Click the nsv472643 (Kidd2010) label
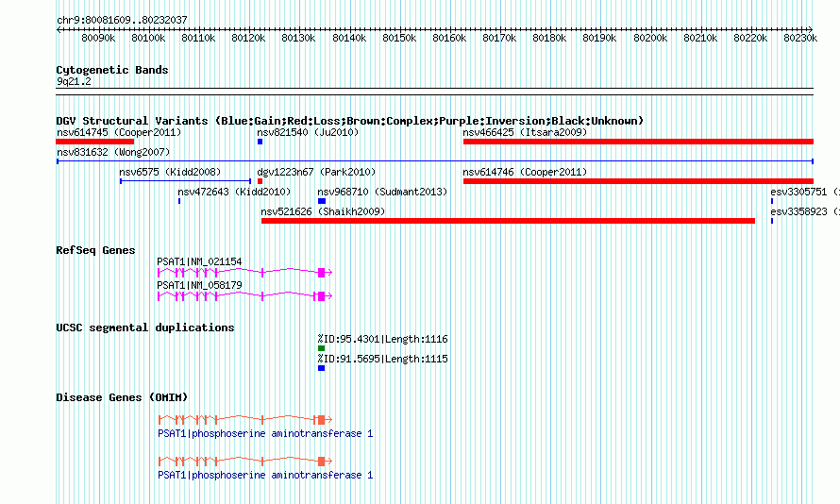Viewport: 840px width, 504px height. (x=234, y=192)
